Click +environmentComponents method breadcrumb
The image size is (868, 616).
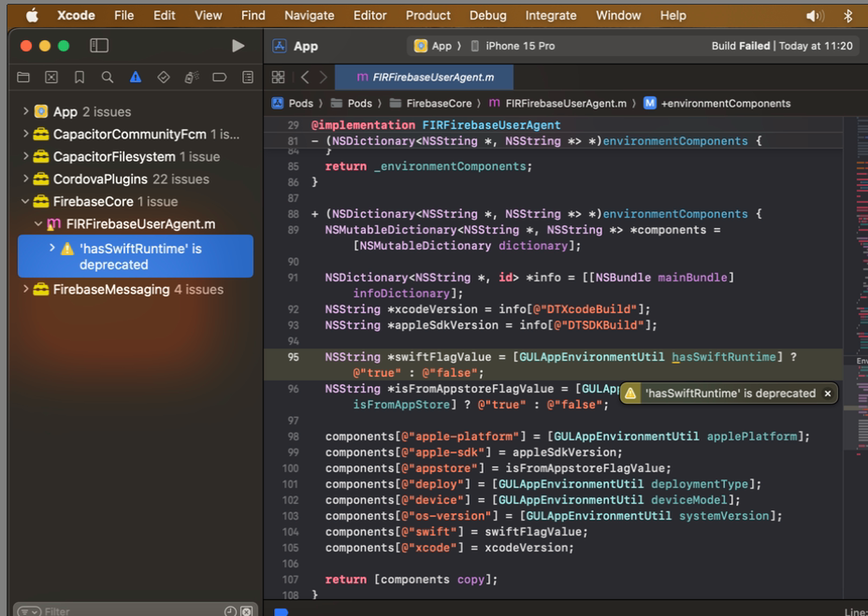pos(716,103)
